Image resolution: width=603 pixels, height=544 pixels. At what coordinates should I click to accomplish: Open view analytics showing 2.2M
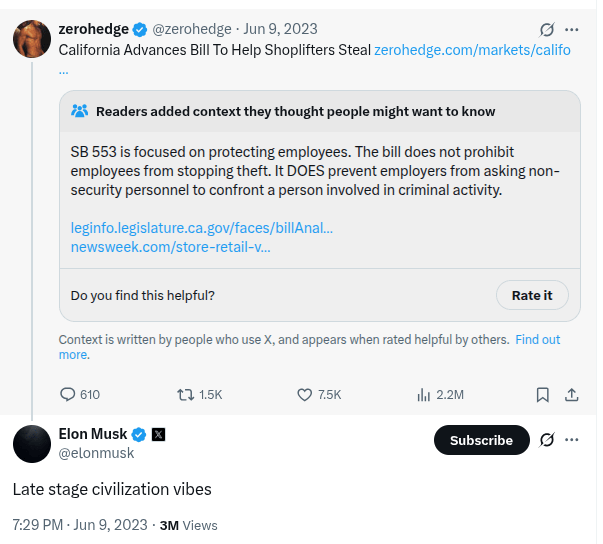tap(423, 395)
